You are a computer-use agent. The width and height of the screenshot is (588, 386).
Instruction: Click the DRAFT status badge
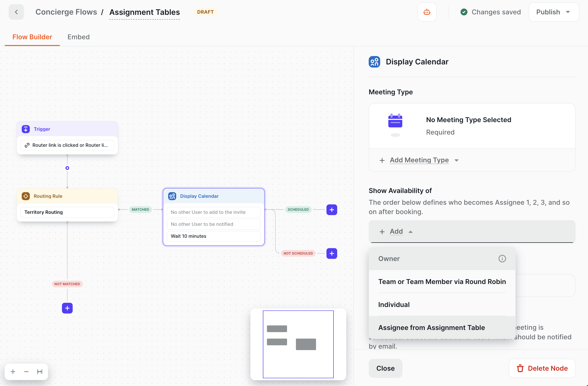[x=205, y=12]
